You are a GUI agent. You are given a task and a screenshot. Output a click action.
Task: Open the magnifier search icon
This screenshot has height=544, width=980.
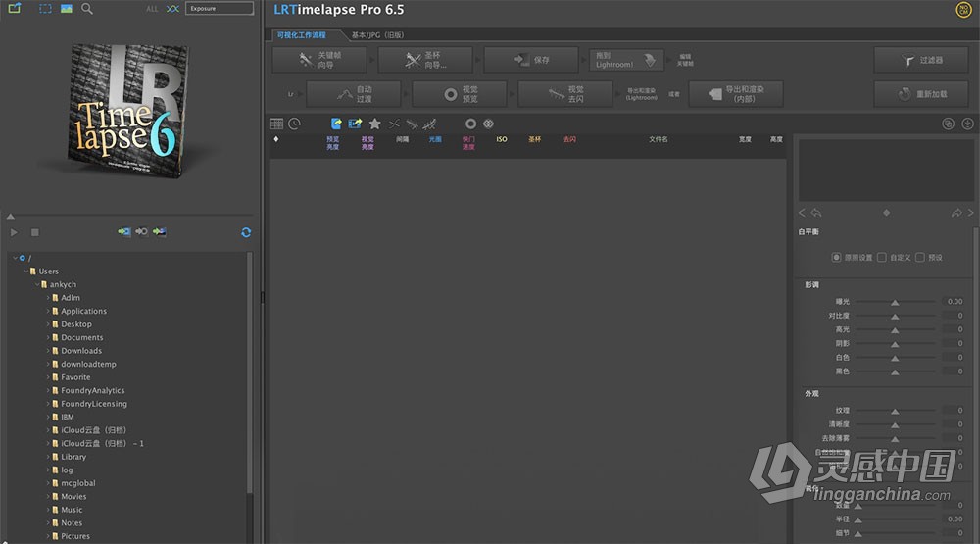[x=87, y=9]
